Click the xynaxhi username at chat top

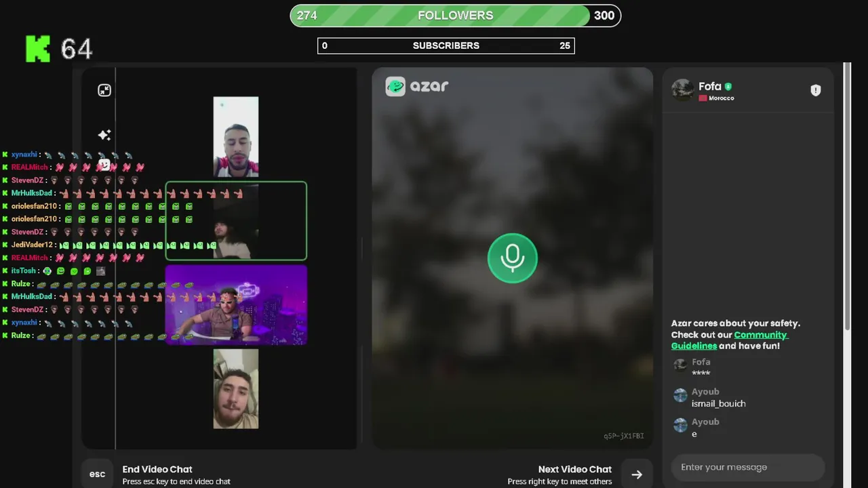24,155
